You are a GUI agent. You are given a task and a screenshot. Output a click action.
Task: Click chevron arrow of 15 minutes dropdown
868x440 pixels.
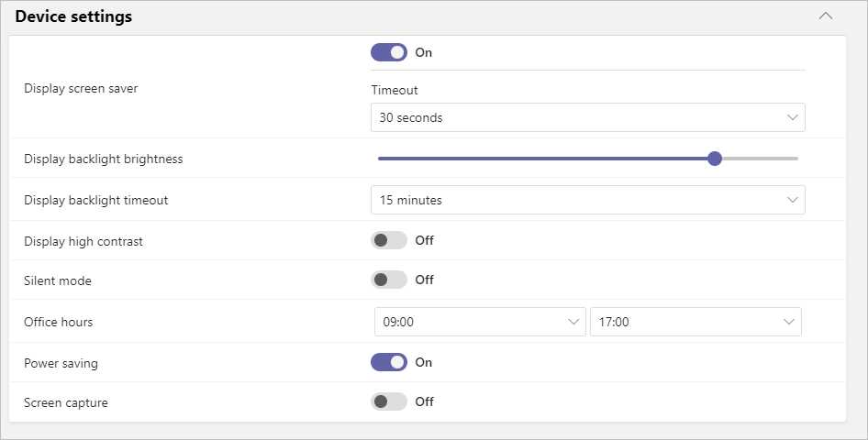point(792,200)
